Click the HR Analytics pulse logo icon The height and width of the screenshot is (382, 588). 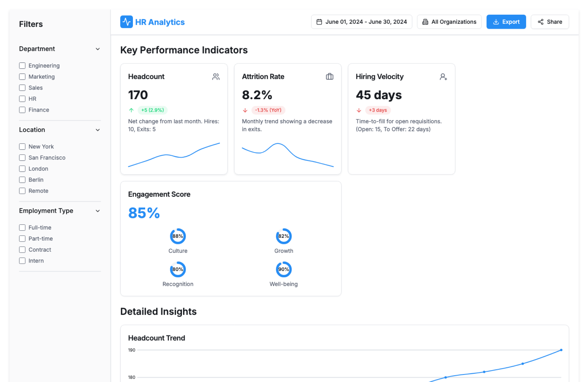coord(126,22)
